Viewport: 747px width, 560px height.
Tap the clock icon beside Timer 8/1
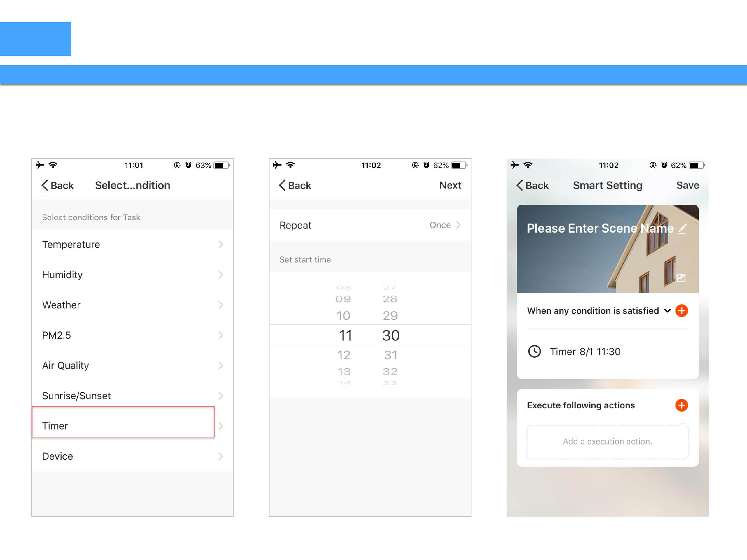click(x=535, y=351)
